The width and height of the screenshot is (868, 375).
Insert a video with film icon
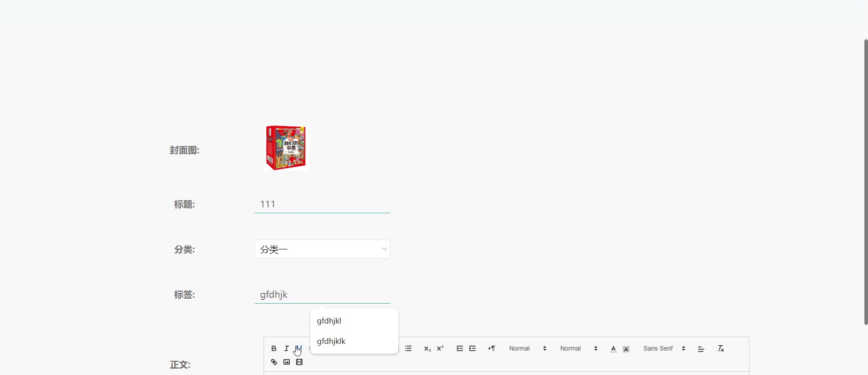coord(299,362)
